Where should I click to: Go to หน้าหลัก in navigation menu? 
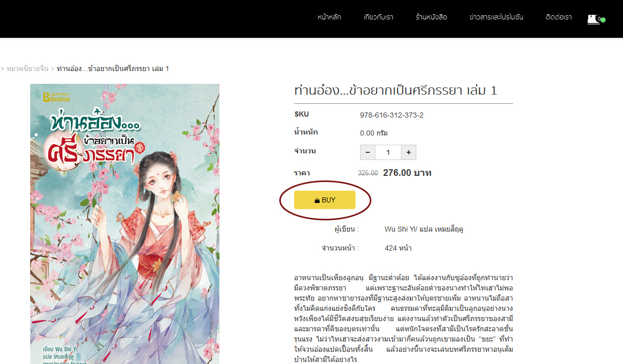click(x=329, y=17)
